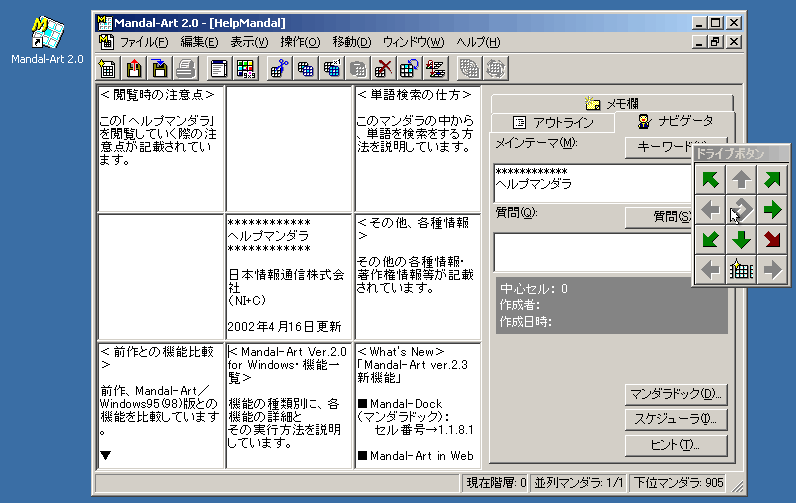Open スケジューラ(I)... button
The image size is (796, 503).
click(x=676, y=420)
